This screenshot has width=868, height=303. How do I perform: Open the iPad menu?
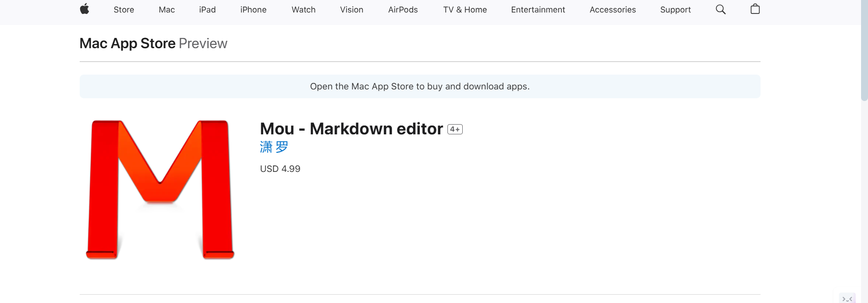[208, 10]
